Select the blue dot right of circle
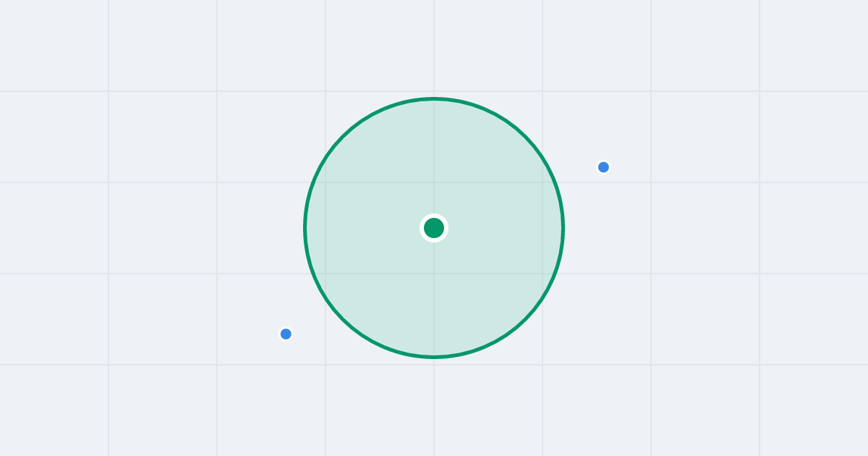This screenshot has height=456, width=868. (603, 167)
